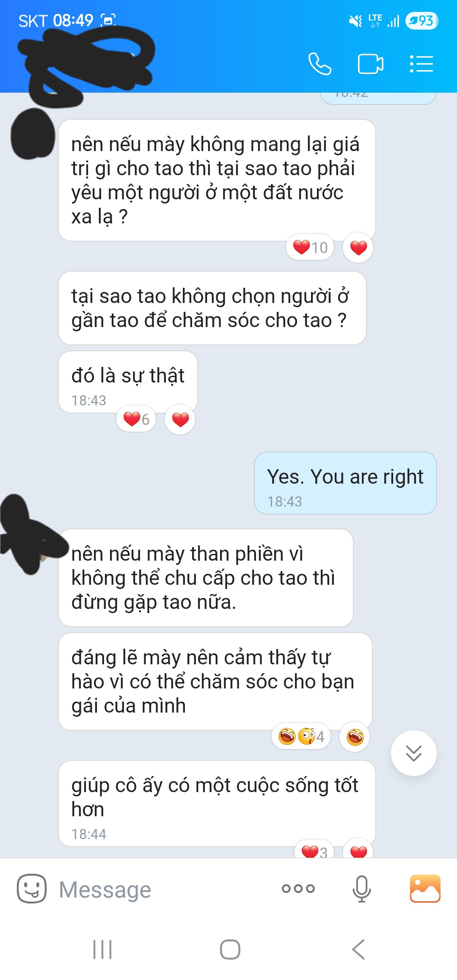This screenshot has width=457, height=980.
Task: Tap Android home navigation button
Action: click(x=230, y=950)
